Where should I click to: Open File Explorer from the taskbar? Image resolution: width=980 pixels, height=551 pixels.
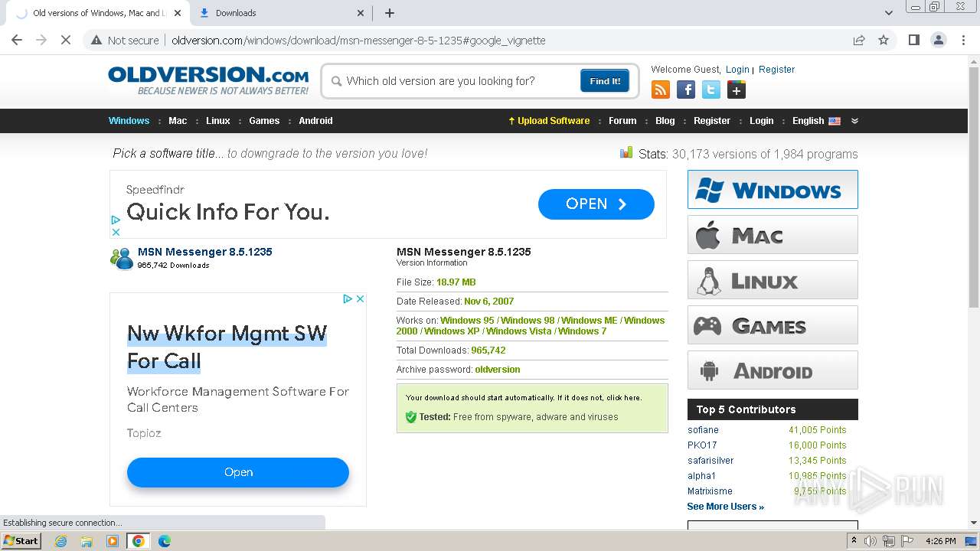click(87, 541)
